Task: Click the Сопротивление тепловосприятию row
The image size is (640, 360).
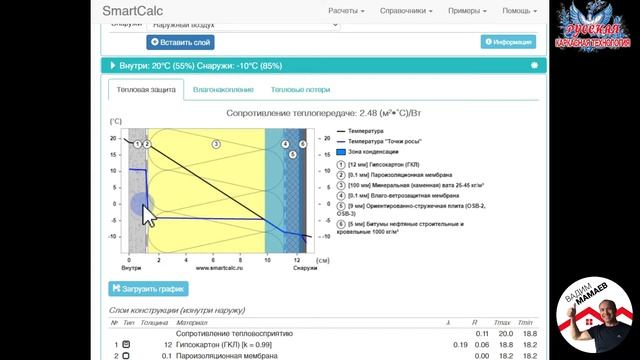Action: (x=324, y=333)
